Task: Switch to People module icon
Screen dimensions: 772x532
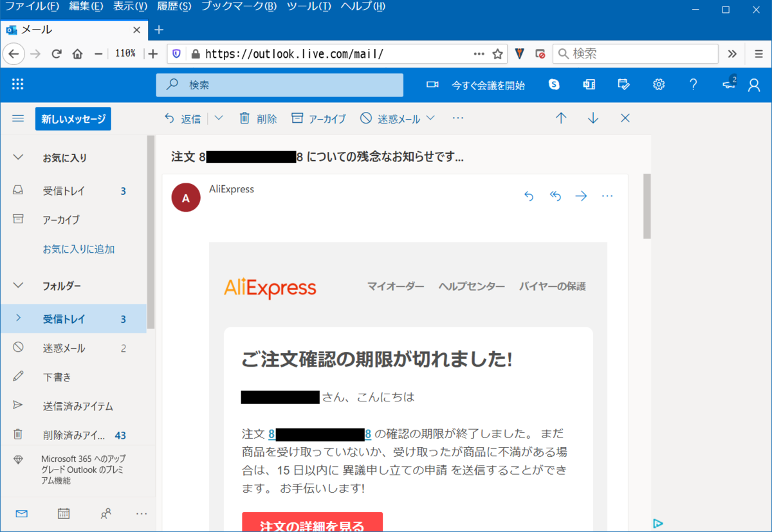Action: (106, 513)
